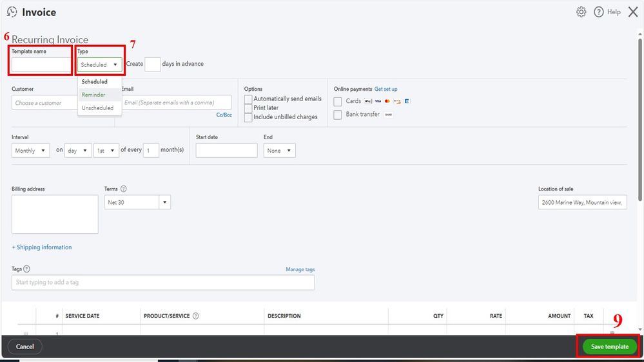Image resolution: width=644 pixels, height=362 pixels.
Task: Open the 1st ordinal dropdown
Action: (106, 151)
